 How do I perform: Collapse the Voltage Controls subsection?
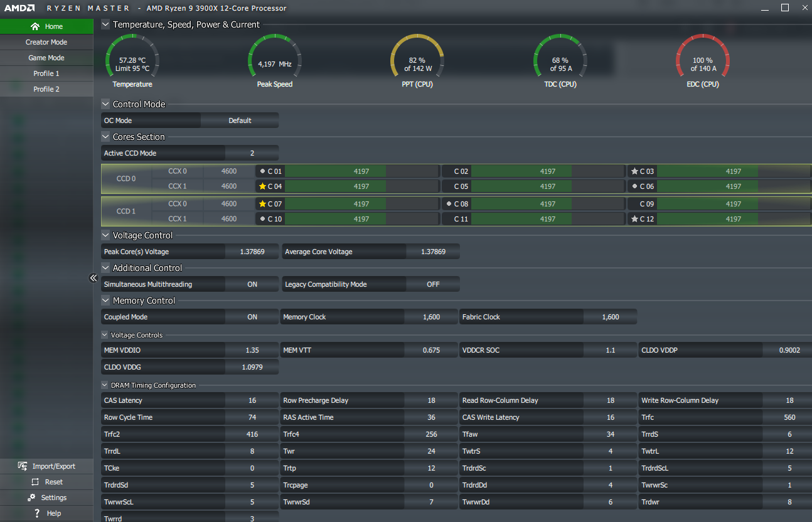point(104,335)
